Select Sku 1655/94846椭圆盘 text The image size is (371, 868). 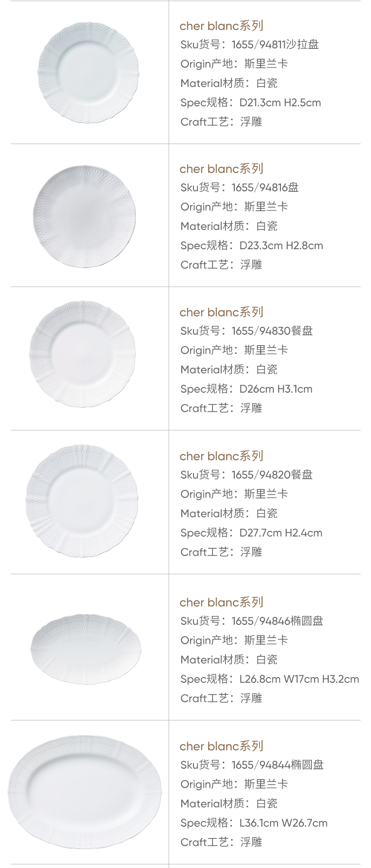pyautogui.click(x=252, y=621)
